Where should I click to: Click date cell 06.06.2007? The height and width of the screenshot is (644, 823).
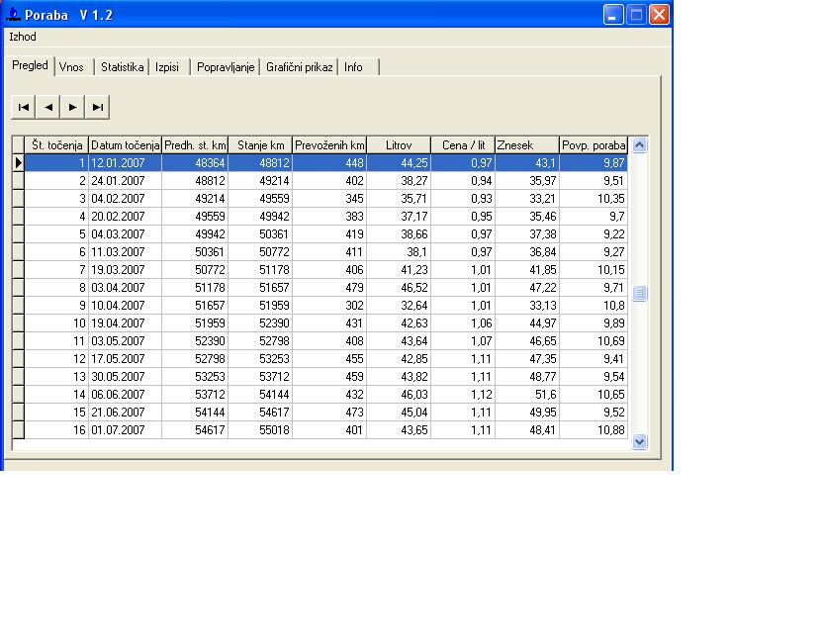tap(125, 395)
